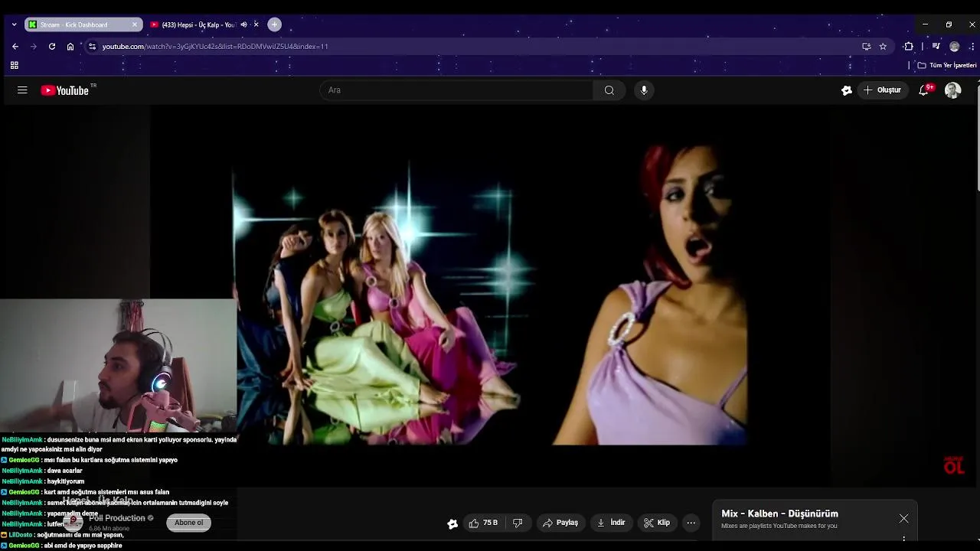Close the Kick Dashboard tab
Screen dimensions: 980x551
point(135,24)
